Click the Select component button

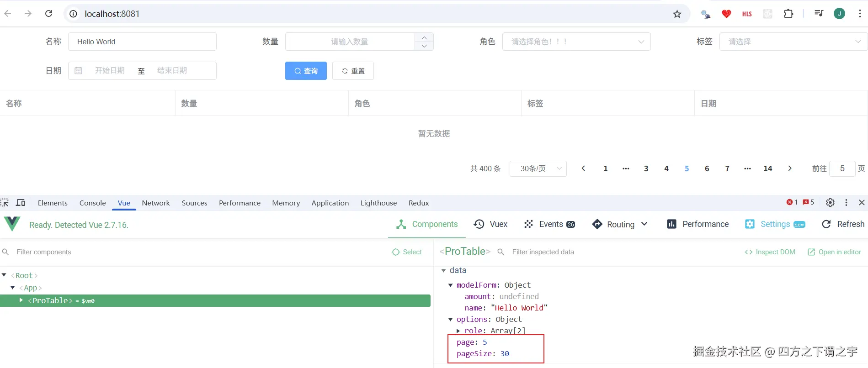pos(407,252)
